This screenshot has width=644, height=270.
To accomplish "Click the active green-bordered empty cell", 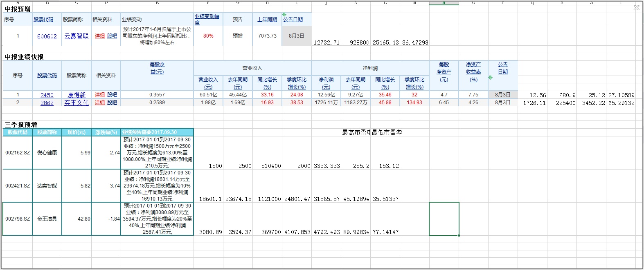I will 444,219.
